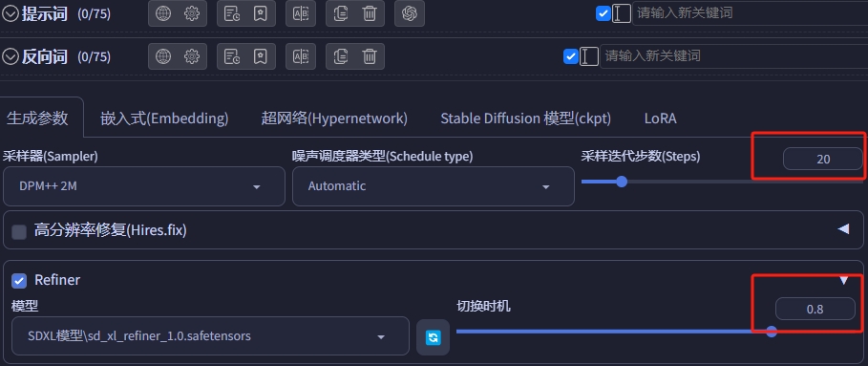Click the globe language icon in 提示词 row
Image resolution: width=868 pixels, height=366 pixels.
[x=163, y=13]
